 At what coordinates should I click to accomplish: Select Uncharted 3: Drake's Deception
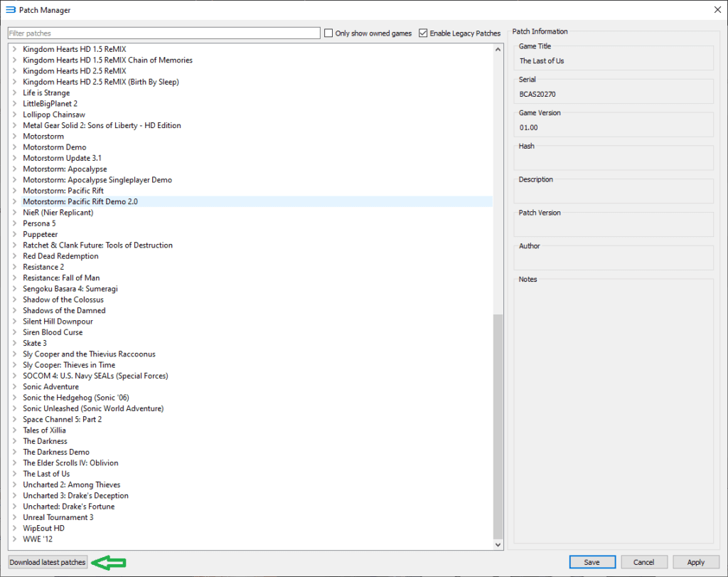(x=75, y=495)
